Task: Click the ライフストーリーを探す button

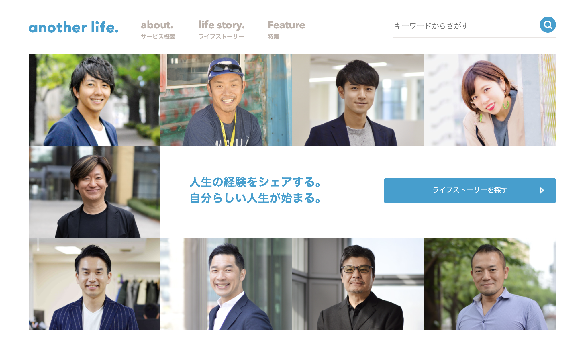Action: coord(470,191)
